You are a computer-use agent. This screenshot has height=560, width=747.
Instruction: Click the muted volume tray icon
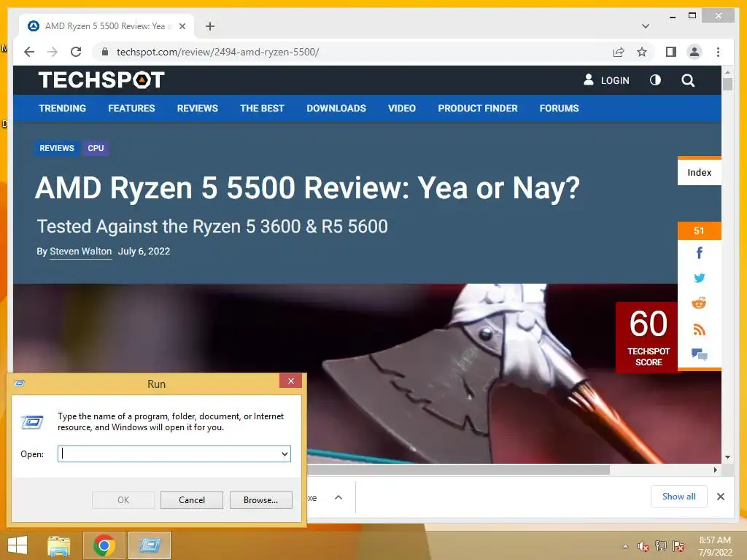pos(643,546)
